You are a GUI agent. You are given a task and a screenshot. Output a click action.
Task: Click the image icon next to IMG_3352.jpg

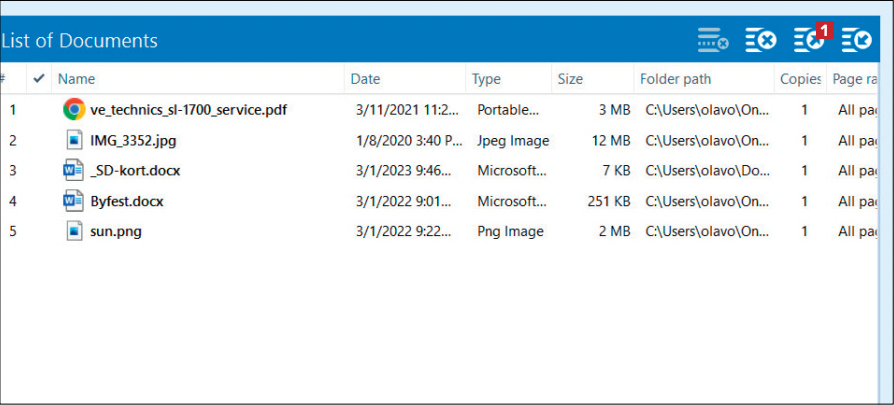[x=73, y=140]
